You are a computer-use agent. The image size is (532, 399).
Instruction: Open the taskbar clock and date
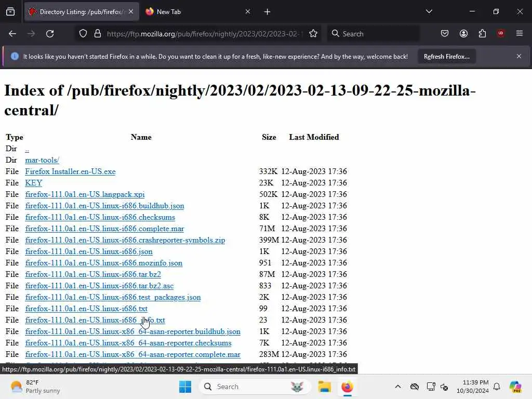click(472, 387)
